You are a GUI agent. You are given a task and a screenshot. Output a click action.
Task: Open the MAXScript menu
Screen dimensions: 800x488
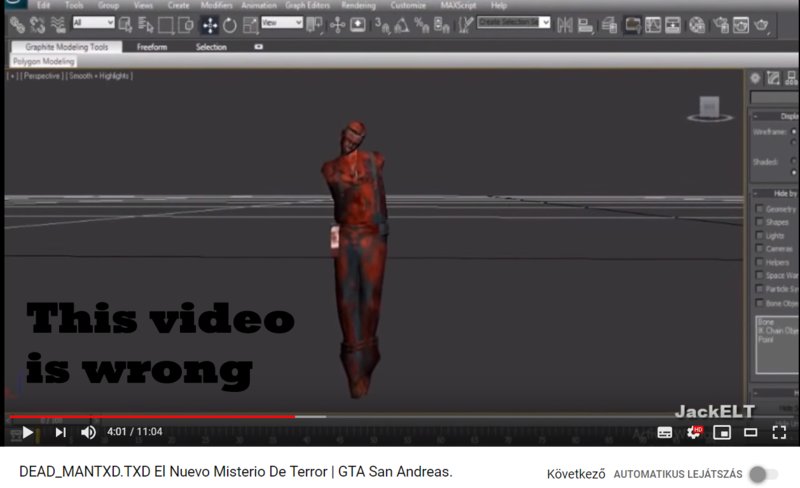pyautogui.click(x=458, y=5)
